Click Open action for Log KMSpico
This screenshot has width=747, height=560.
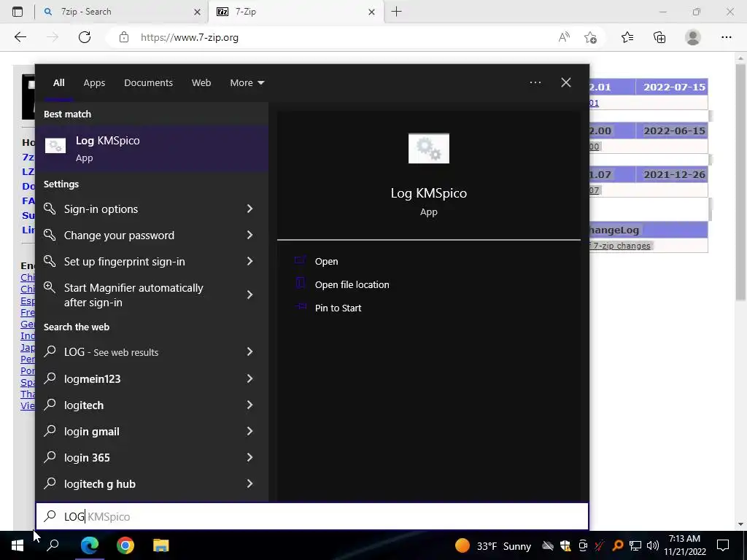[x=326, y=261]
